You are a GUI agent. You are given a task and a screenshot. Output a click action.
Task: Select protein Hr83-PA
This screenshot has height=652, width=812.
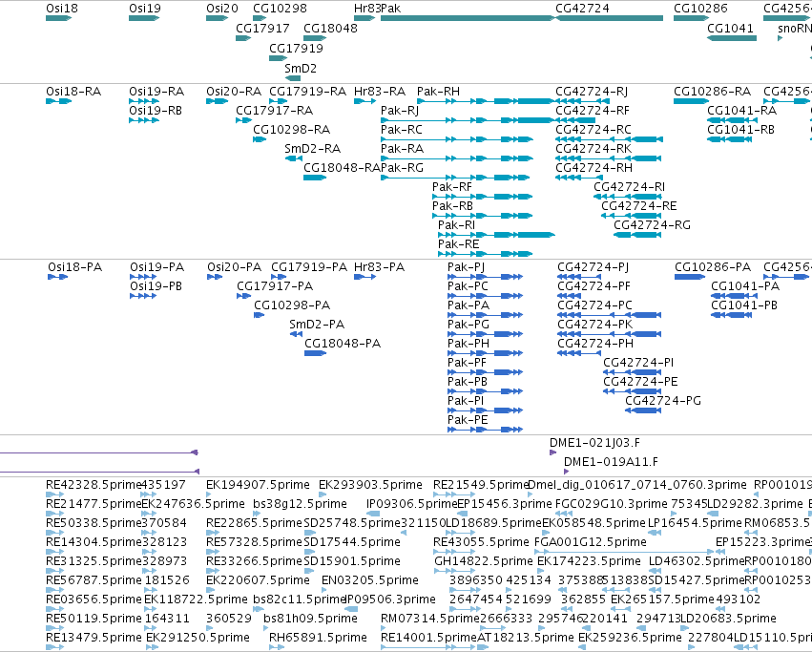coord(379,267)
